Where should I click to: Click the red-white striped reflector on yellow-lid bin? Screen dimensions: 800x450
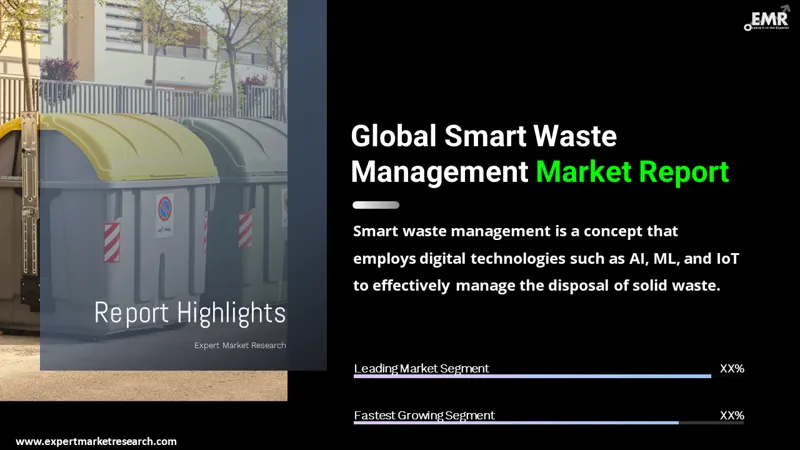(x=112, y=241)
